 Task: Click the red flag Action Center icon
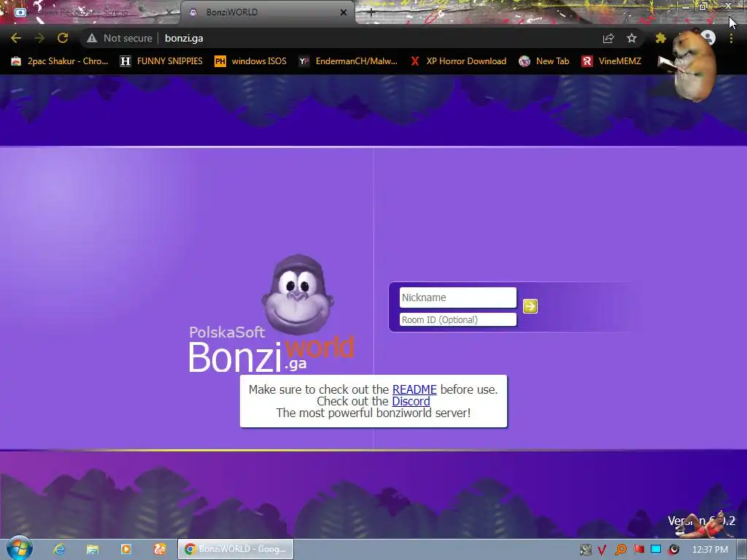[x=638, y=550]
